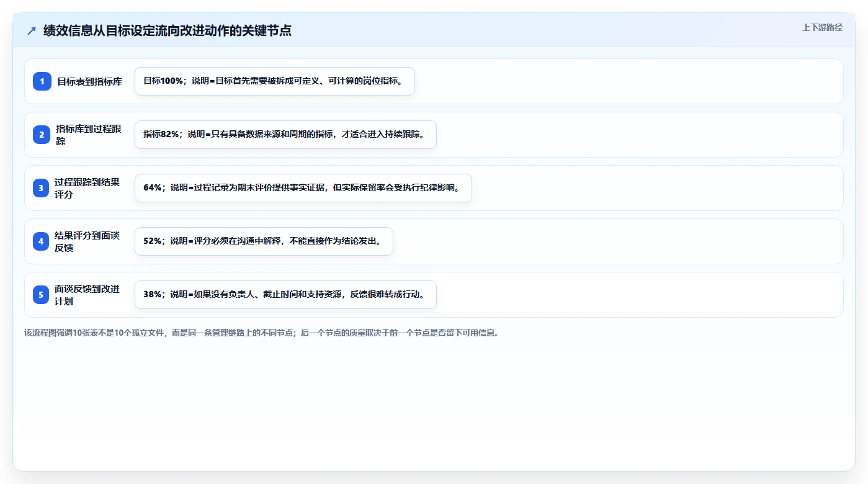Click the 38% 反馈很难转成行动 box
This screenshot has height=484, width=868.
pos(285,295)
